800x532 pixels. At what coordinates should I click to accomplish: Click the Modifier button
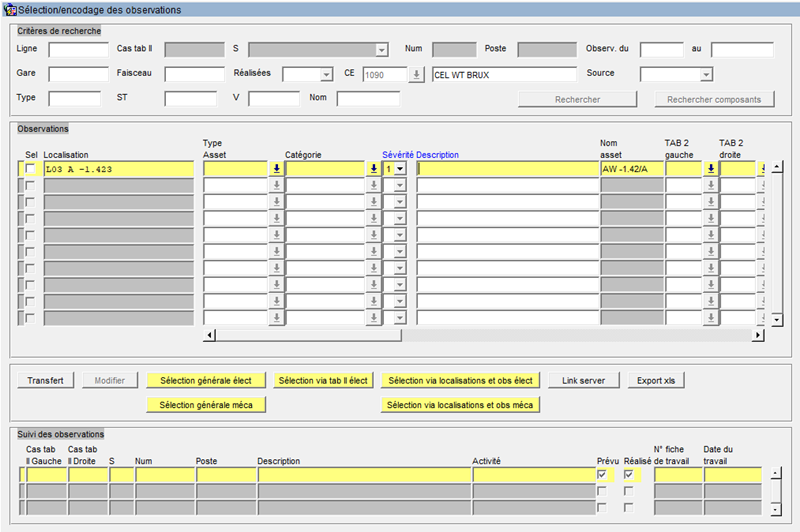click(110, 381)
